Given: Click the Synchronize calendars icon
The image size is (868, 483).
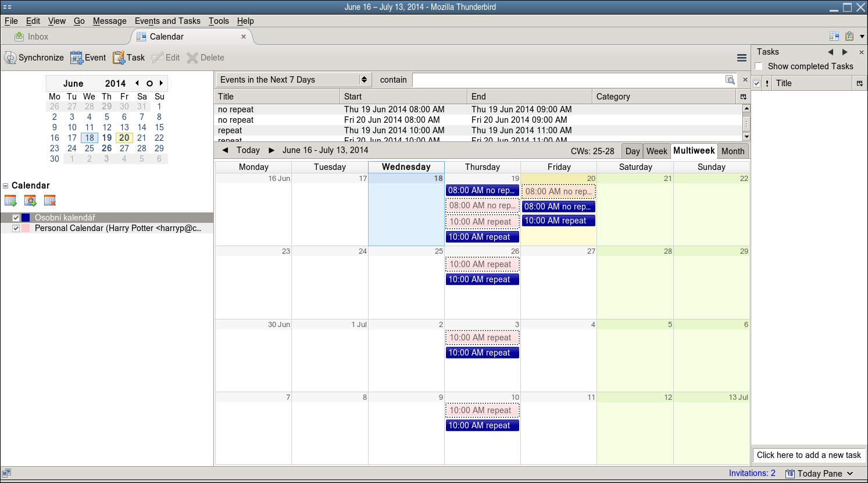Looking at the screenshot, I should click(10, 58).
